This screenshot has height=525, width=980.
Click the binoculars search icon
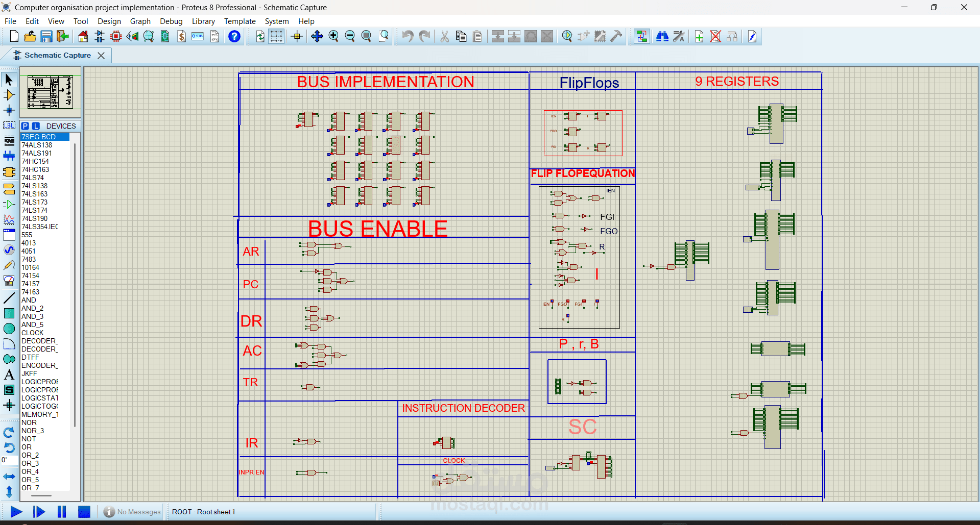coord(662,36)
